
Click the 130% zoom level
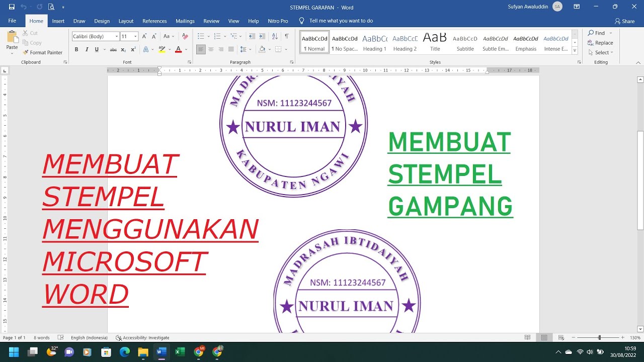[635, 338]
